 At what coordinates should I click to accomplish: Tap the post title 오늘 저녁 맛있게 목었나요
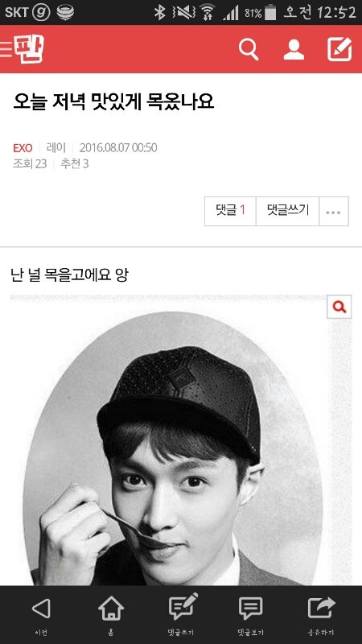[x=113, y=101]
